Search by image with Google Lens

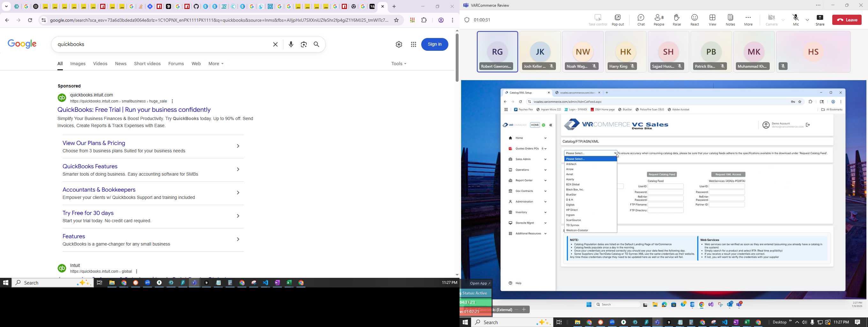point(303,44)
